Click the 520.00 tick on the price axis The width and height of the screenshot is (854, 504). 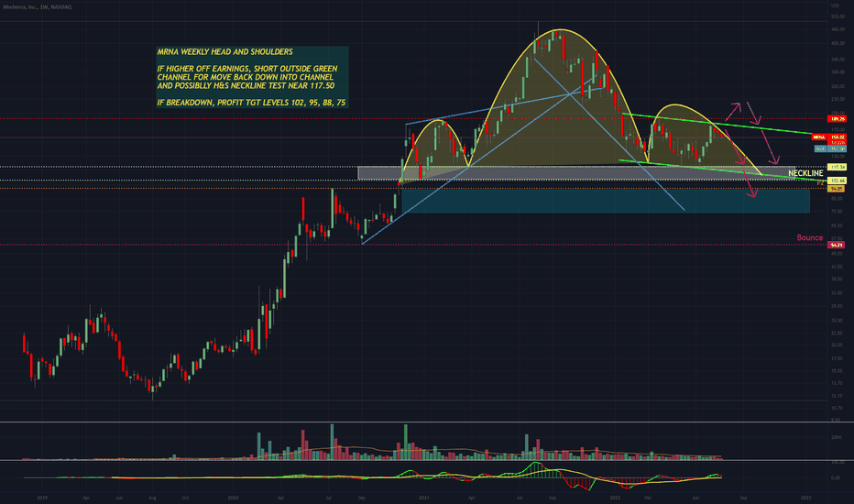(x=838, y=16)
